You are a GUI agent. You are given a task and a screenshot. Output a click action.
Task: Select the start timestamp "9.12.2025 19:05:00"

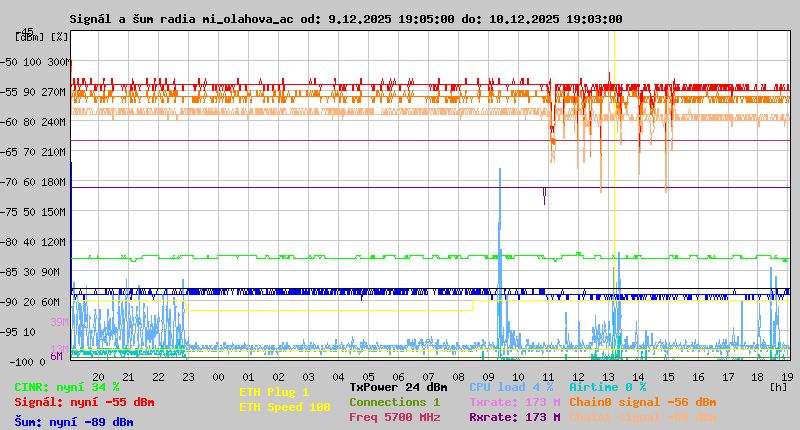pos(391,19)
